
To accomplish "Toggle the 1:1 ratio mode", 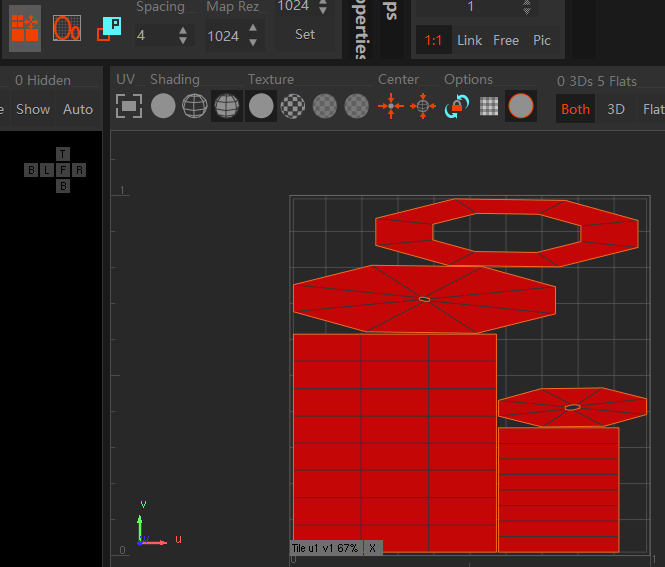I will (432, 40).
